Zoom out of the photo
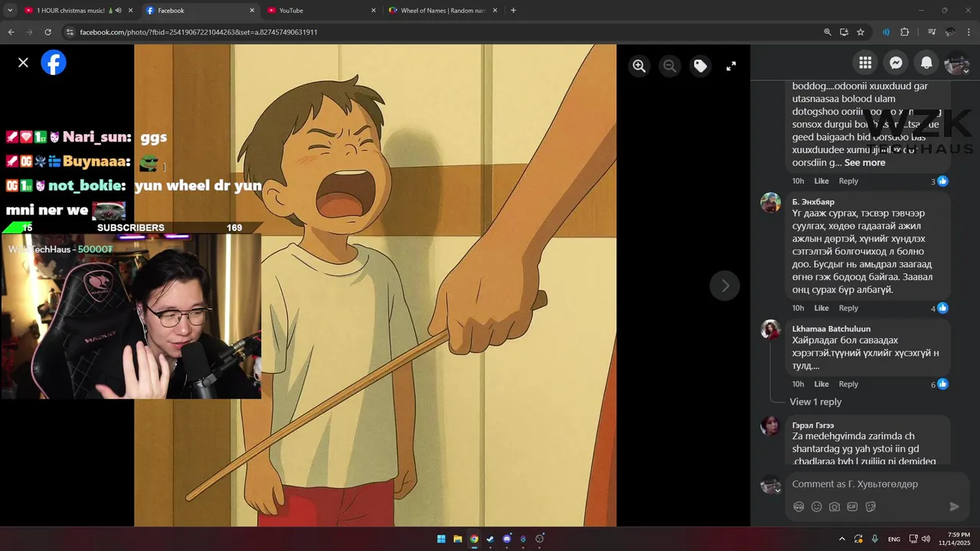This screenshot has width=980, height=551. pos(670,66)
